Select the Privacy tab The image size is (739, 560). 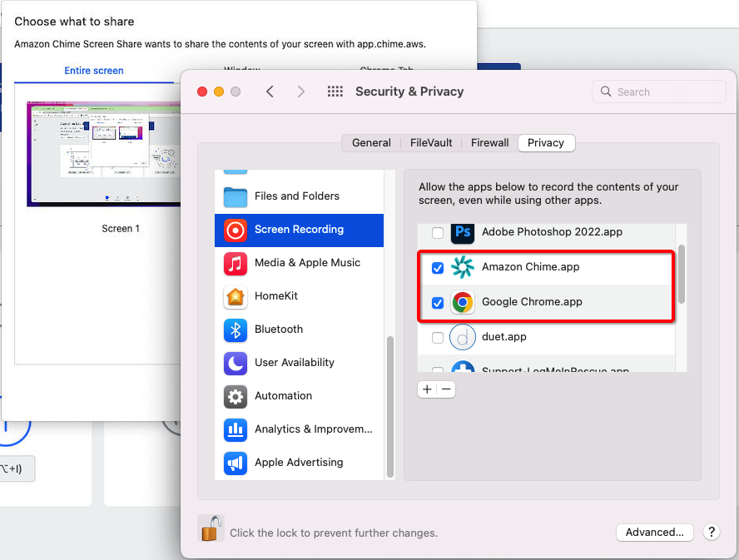546,143
